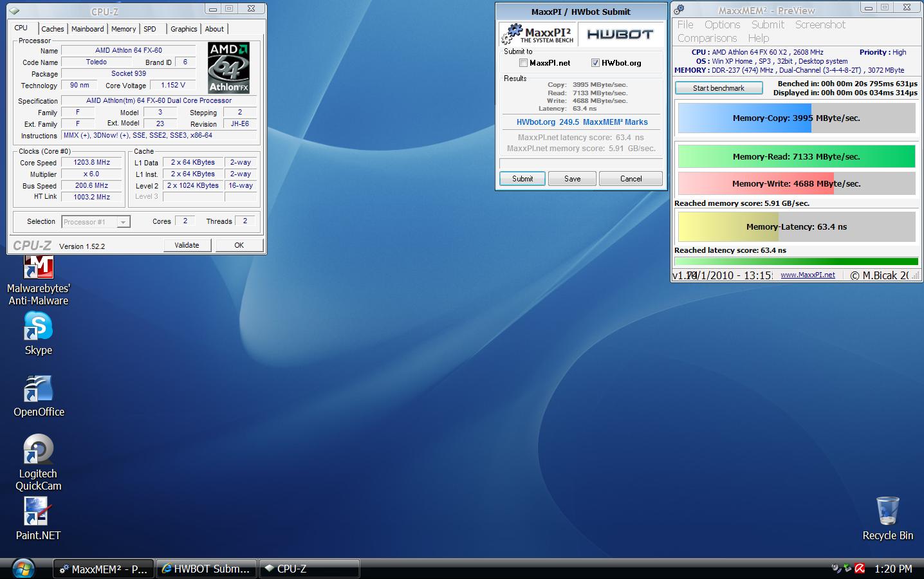Click the Code Name Toledo field
The height and width of the screenshot is (579, 924).
97,62
